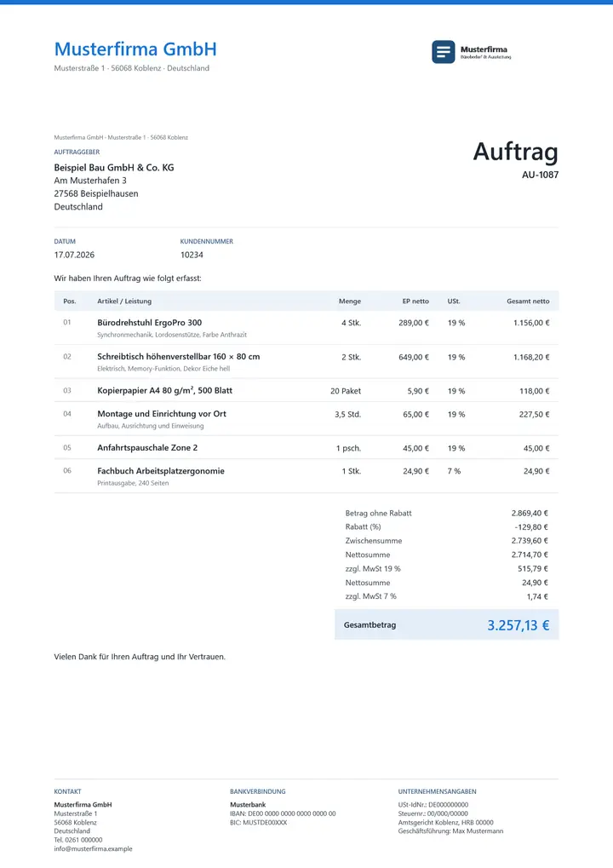Click VAT amount 1,74 €
The height and width of the screenshot is (868, 613).
point(537,597)
